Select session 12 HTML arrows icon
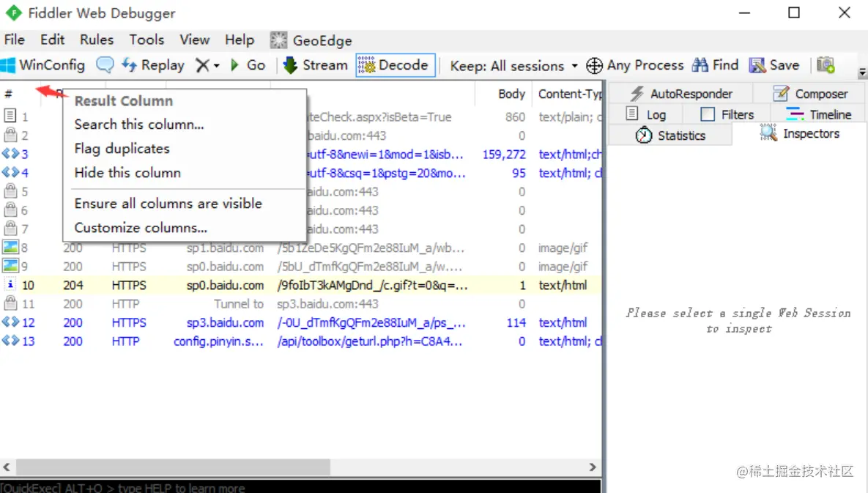Viewport: 868px width, 493px height. (10, 322)
